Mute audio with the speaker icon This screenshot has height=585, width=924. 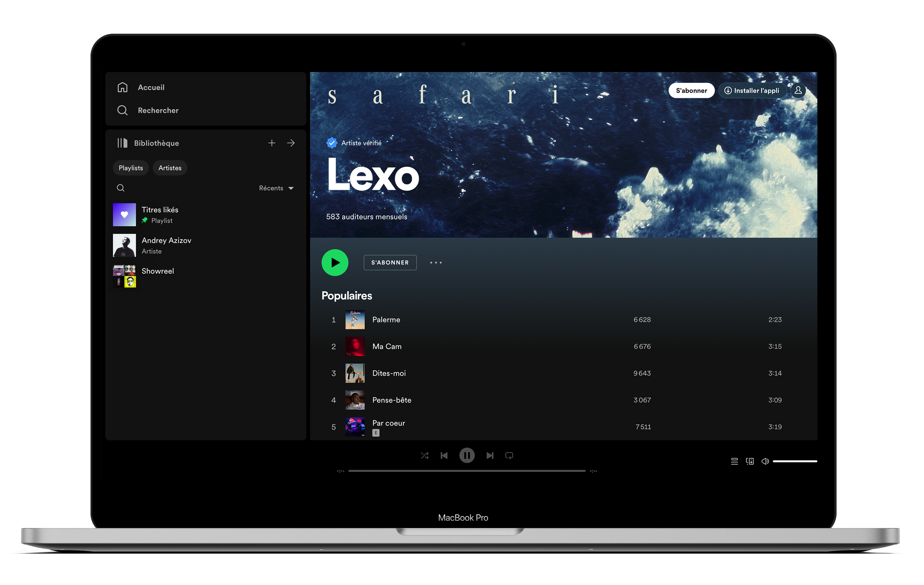point(765,461)
